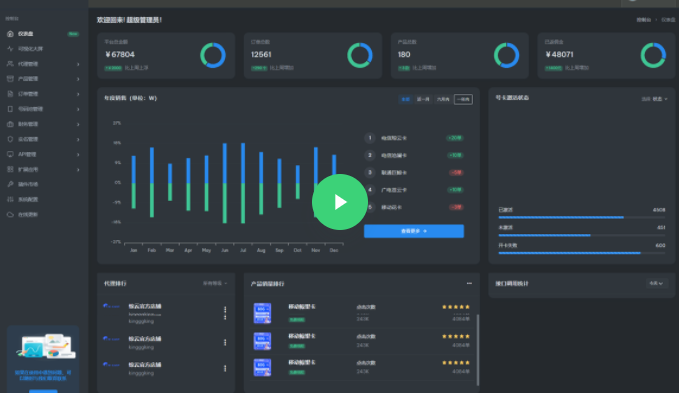The width and height of the screenshot is (679, 393).
Task: Click the rank 1 number badge
Action: click(x=369, y=138)
